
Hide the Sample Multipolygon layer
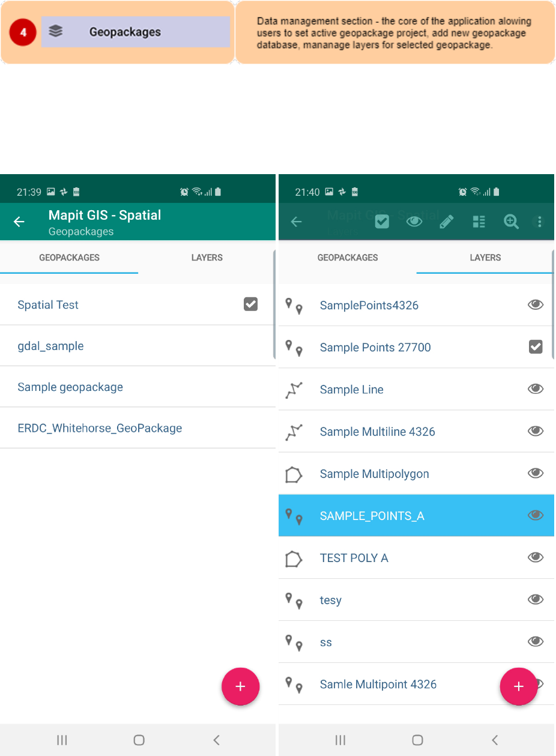(x=536, y=473)
